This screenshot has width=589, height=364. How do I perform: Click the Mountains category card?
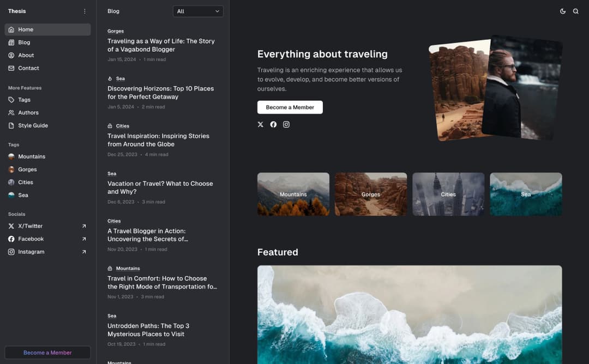(293, 194)
